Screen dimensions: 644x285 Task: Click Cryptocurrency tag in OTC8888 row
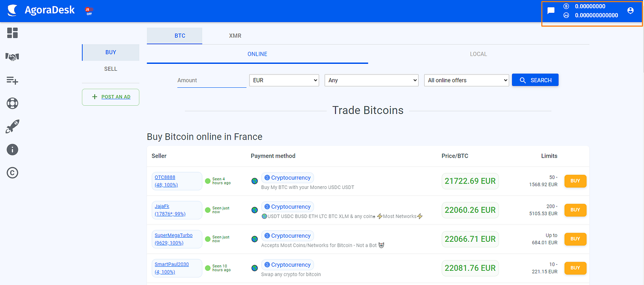coord(287,178)
